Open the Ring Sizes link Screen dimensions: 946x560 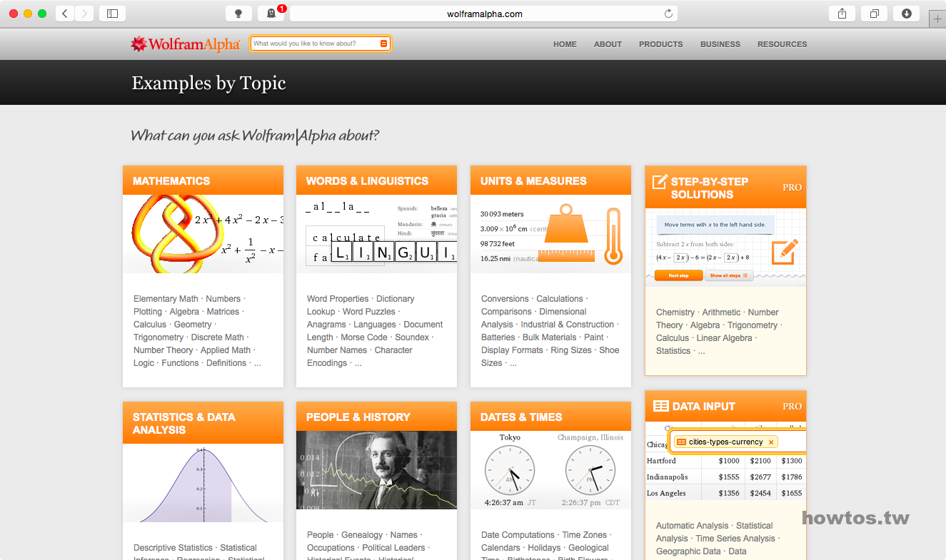pos(571,350)
